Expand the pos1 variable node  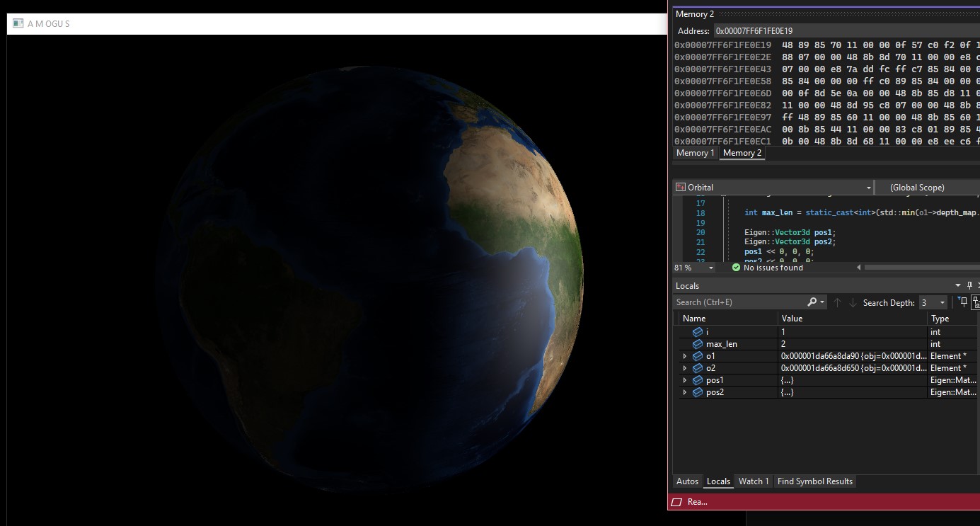coord(684,380)
